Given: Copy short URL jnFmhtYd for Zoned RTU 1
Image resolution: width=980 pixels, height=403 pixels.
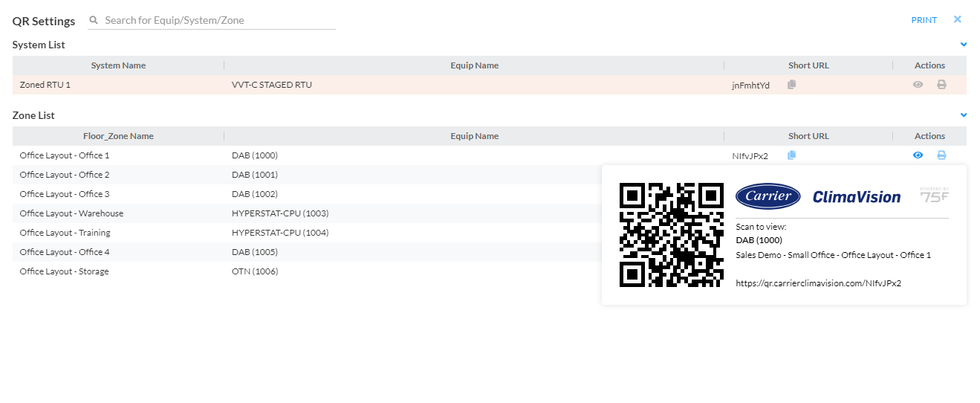Looking at the screenshot, I should click(791, 85).
